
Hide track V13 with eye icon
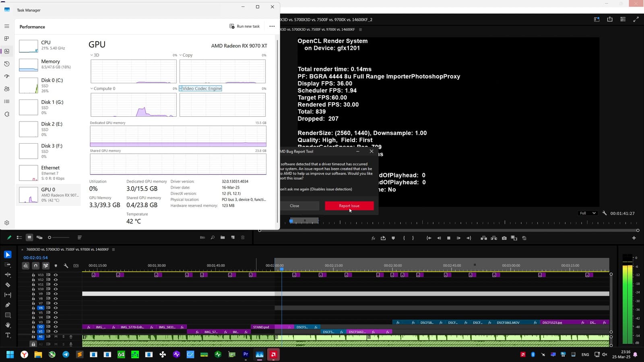[56, 275]
